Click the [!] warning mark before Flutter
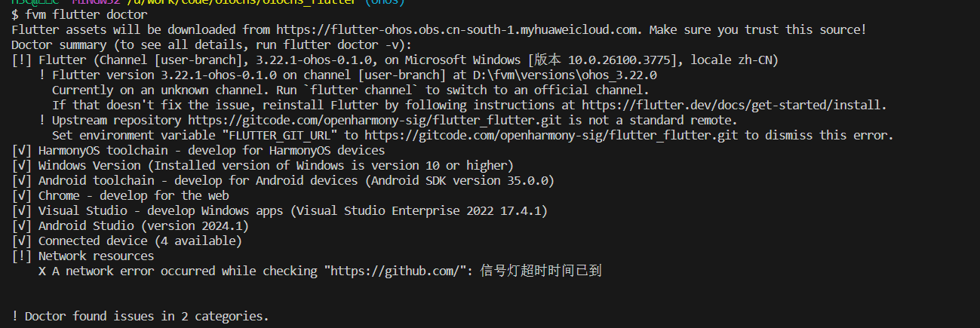This screenshot has height=328, width=980. pos(22,60)
